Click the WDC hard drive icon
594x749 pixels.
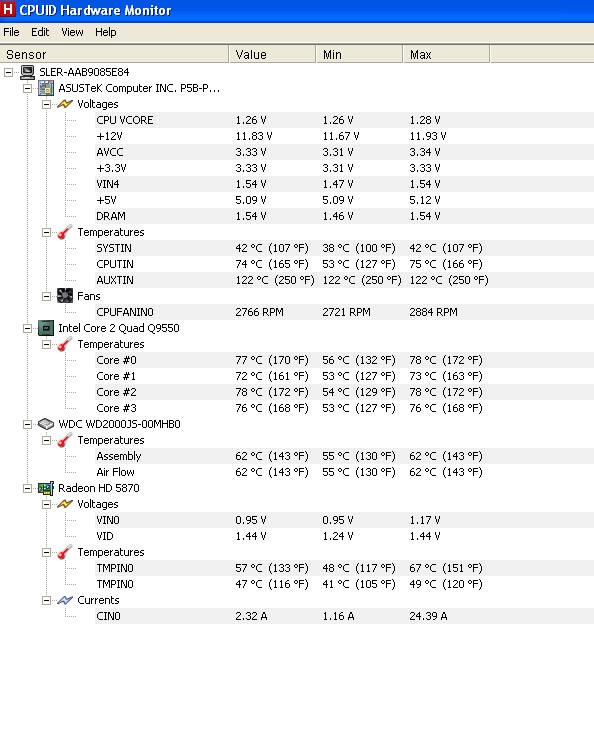tap(46, 424)
